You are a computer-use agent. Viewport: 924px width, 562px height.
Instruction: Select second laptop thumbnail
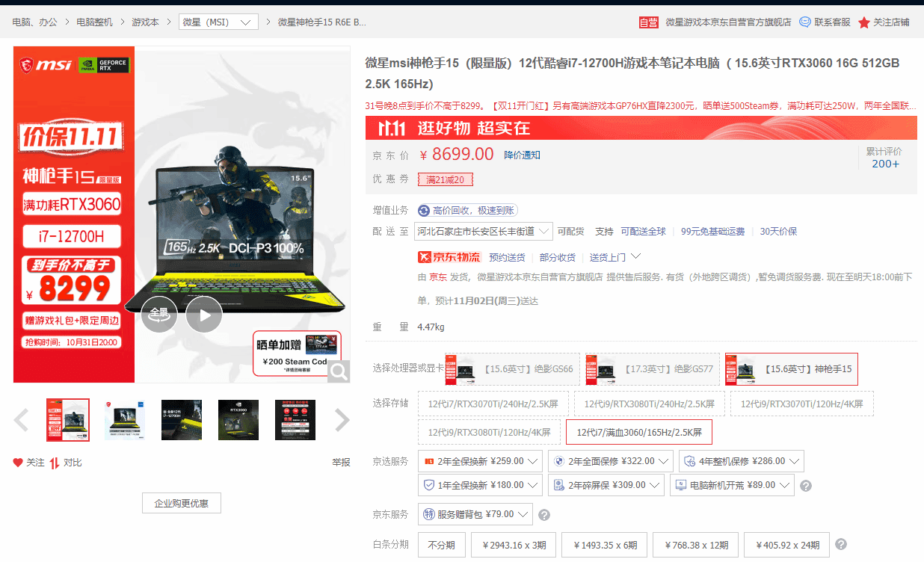coord(125,420)
